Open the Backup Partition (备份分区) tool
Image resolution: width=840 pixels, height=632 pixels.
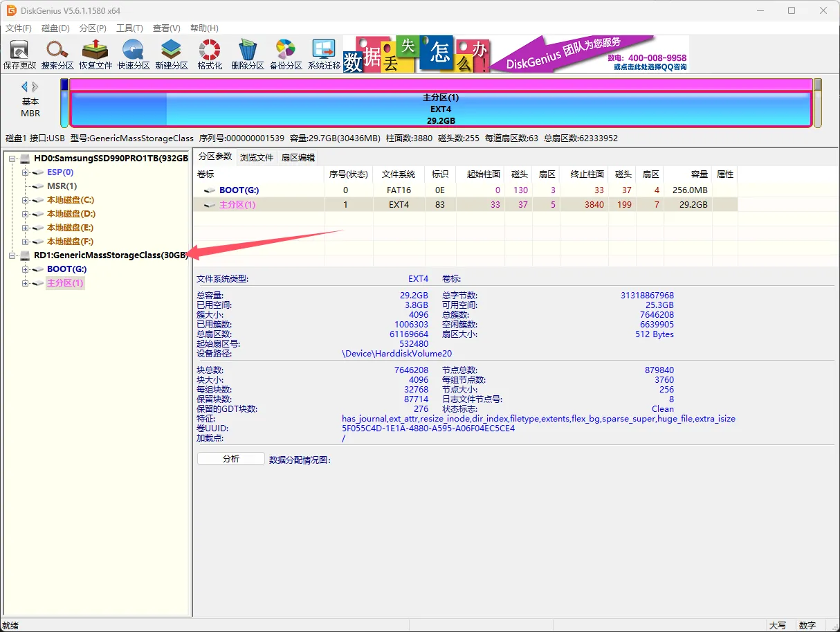point(285,54)
